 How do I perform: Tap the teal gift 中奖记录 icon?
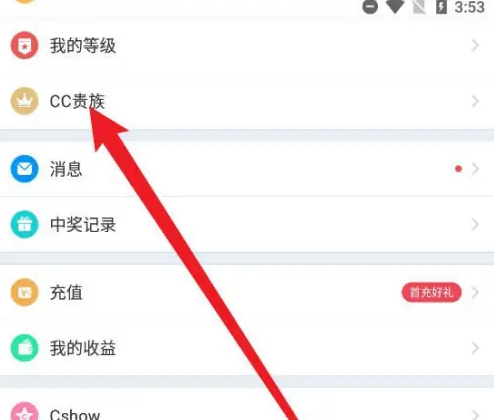point(24,224)
